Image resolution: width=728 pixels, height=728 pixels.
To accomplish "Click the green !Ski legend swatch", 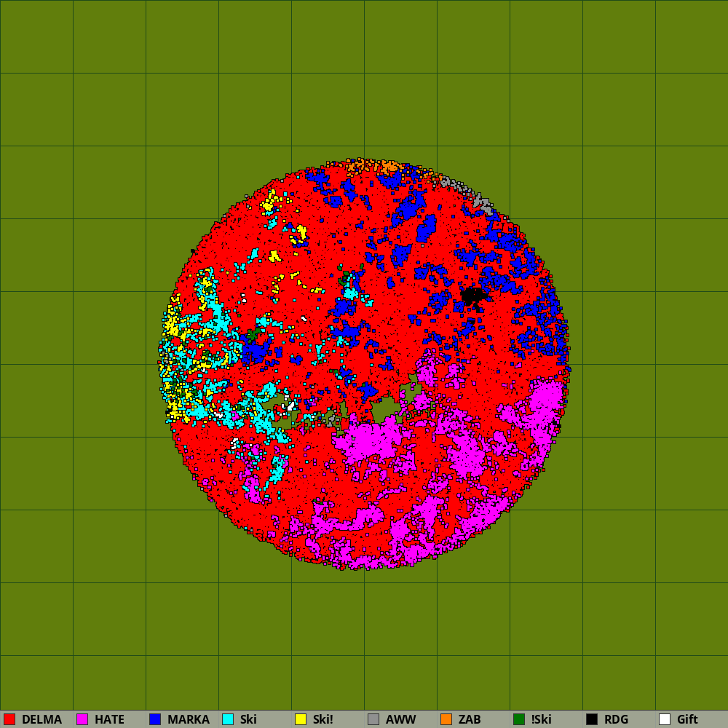I will [x=519, y=719].
